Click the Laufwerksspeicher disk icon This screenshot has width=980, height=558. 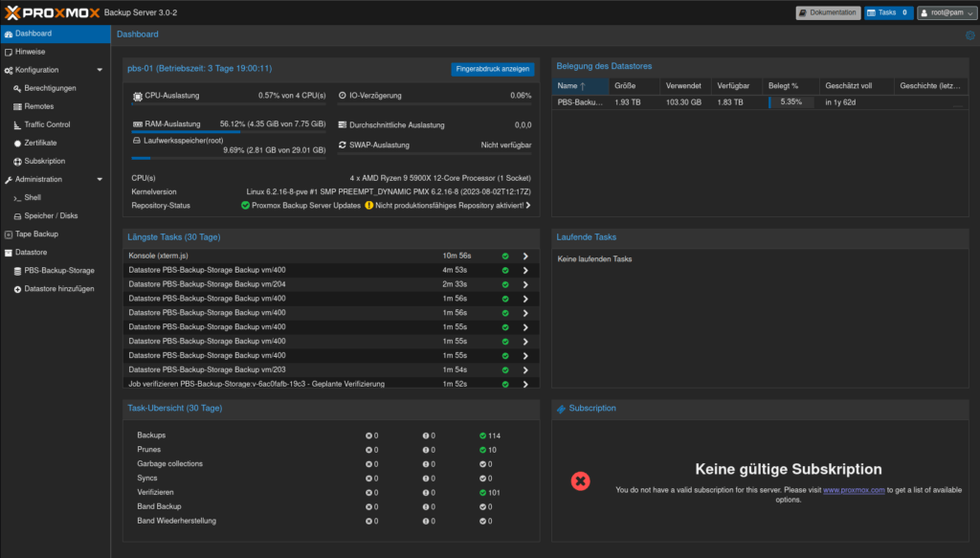coord(137,141)
